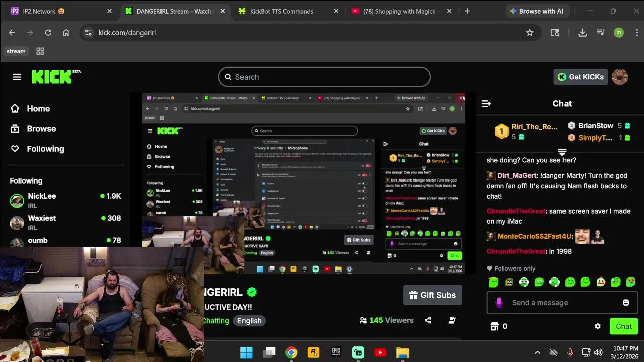The image size is (644, 362).
Task: Click the English language tag
Action: point(250,321)
